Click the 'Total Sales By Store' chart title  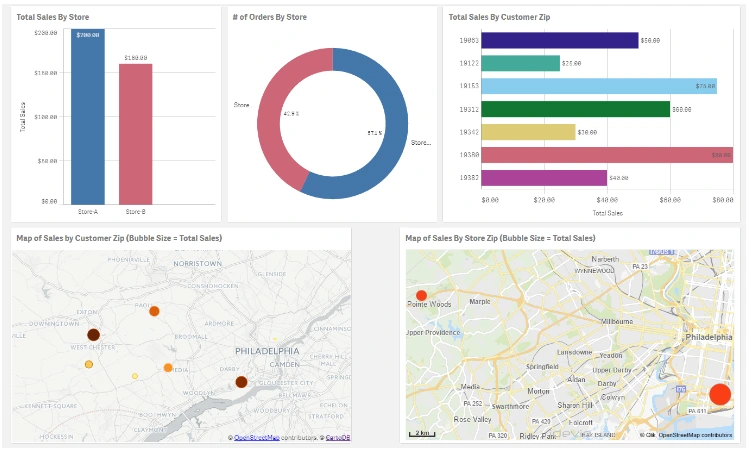tap(53, 17)
